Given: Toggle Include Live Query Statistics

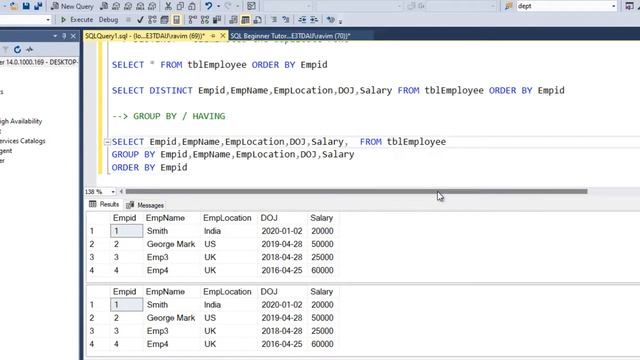Looking at the screenshot, I should pos(205,20).
